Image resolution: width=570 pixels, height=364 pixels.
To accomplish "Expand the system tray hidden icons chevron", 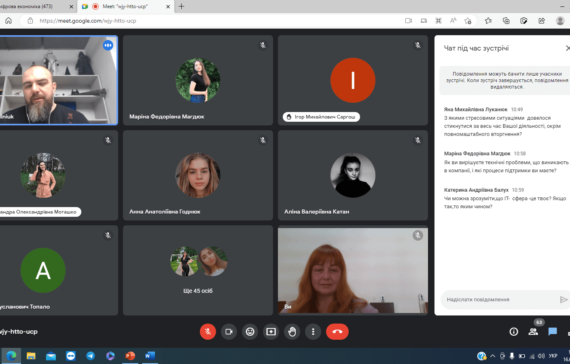I will pyautogui.click(x=493, y=356).
